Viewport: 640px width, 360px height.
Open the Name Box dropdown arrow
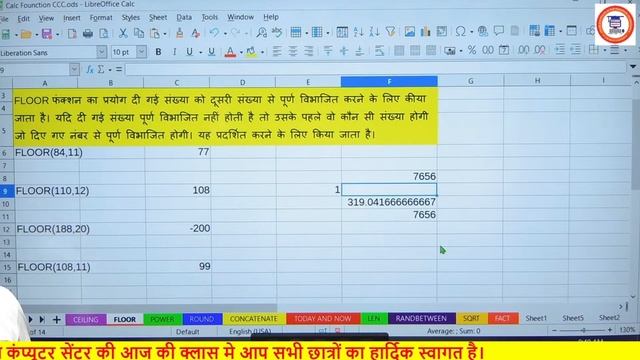pos(74,70)
